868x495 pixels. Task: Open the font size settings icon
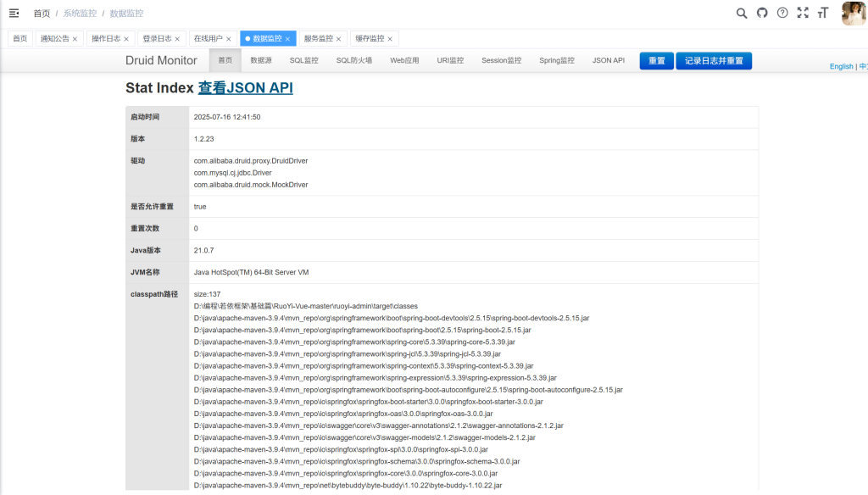pyautogui.click(x=822, y=13)
